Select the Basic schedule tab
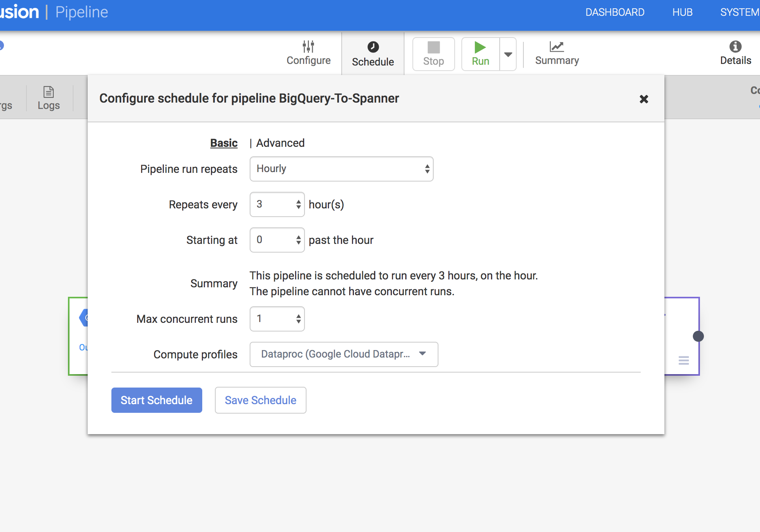This screenshot has height=532, width=760. pyautogui.click(x=224, y=143)
